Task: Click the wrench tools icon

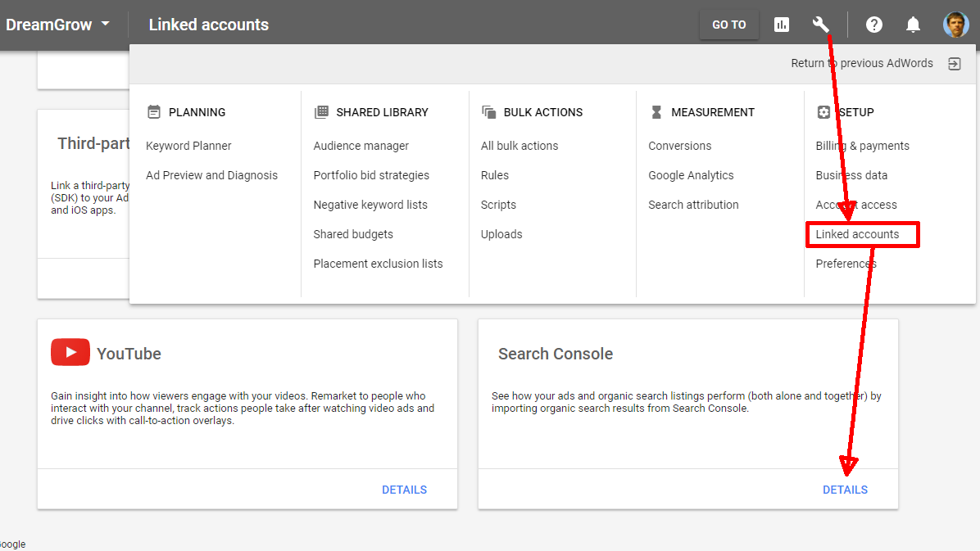Action: (820, 25)
